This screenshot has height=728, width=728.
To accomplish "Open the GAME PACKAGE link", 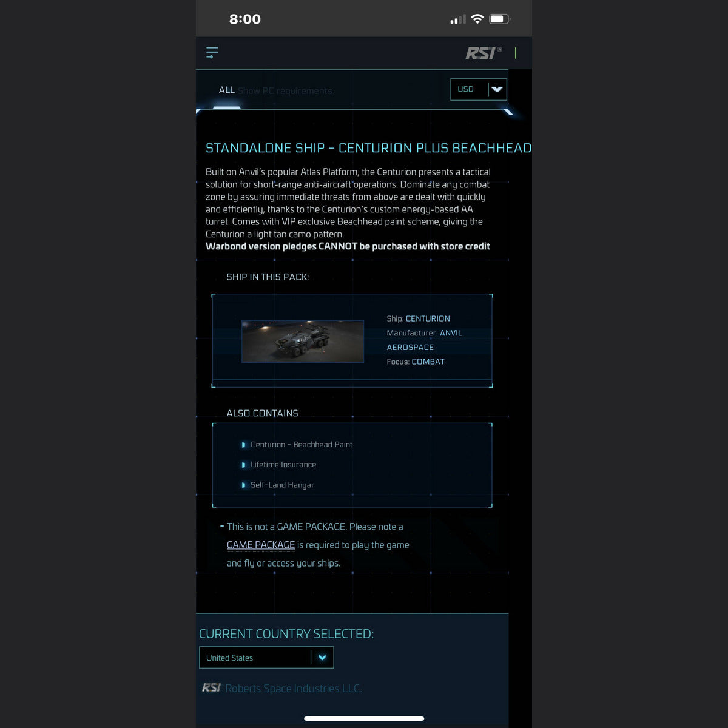I will pyautogui.click(x=261, y=545).
